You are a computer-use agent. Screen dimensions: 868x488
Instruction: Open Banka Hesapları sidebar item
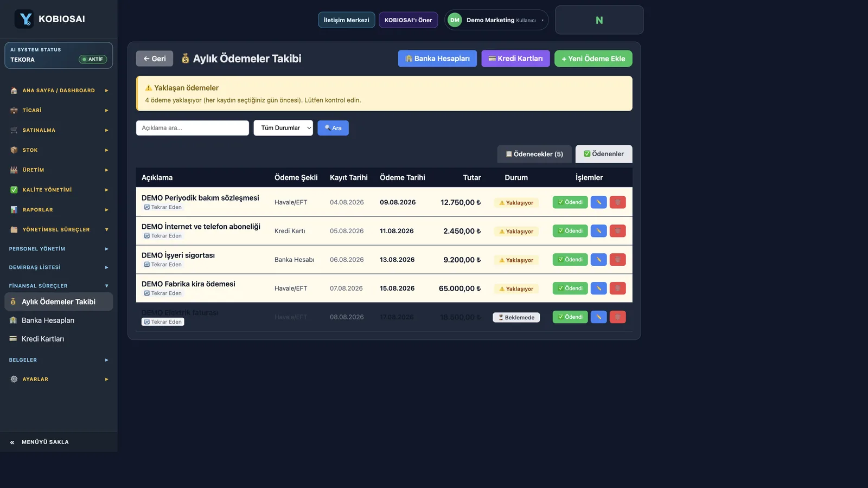tap(59, 320)
